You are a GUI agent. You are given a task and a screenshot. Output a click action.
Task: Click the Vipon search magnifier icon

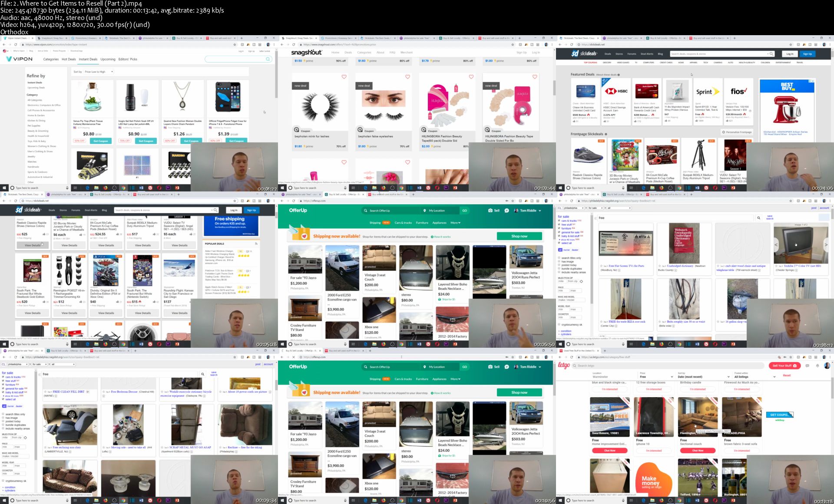coord(268,59)
